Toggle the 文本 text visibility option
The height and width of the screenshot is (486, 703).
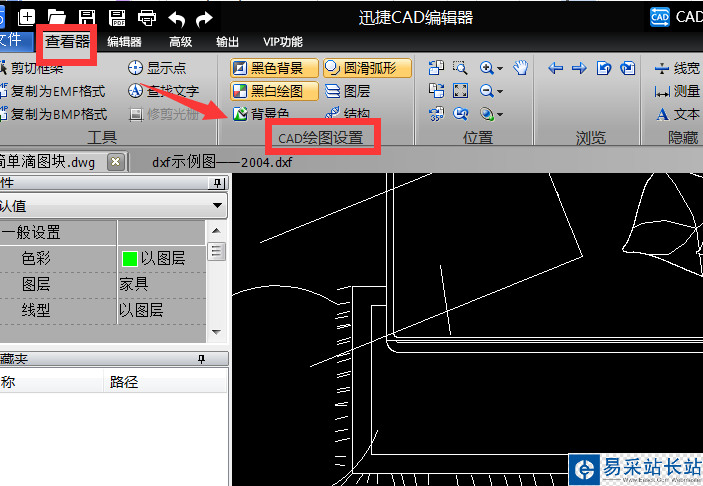pyautogui.click(x=678, y=114)
